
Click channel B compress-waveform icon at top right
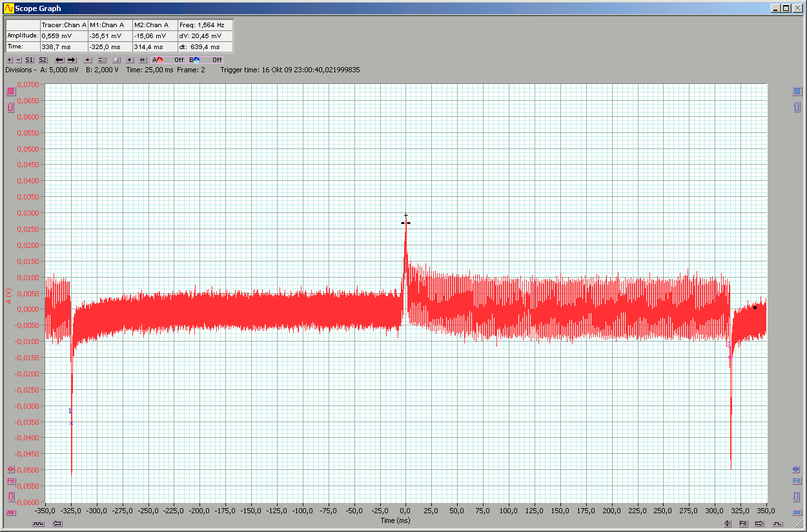click(x=797, y=92)
